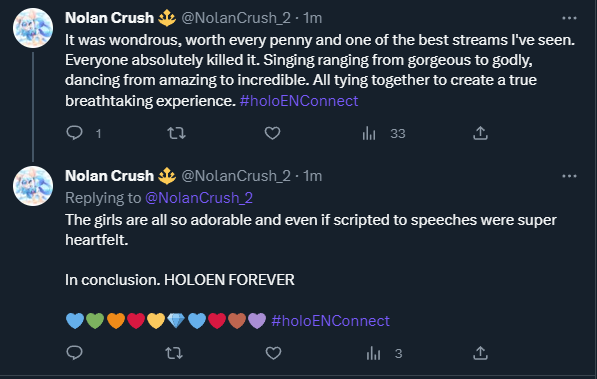Open the @NolanCrush_2 handle on second tweet

(x=236, y=176)
